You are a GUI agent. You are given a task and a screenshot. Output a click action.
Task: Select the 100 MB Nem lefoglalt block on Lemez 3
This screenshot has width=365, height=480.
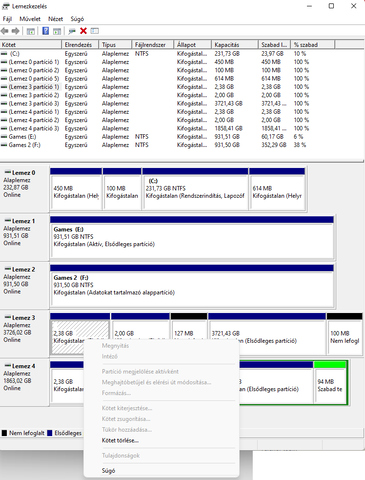point(345,333)
